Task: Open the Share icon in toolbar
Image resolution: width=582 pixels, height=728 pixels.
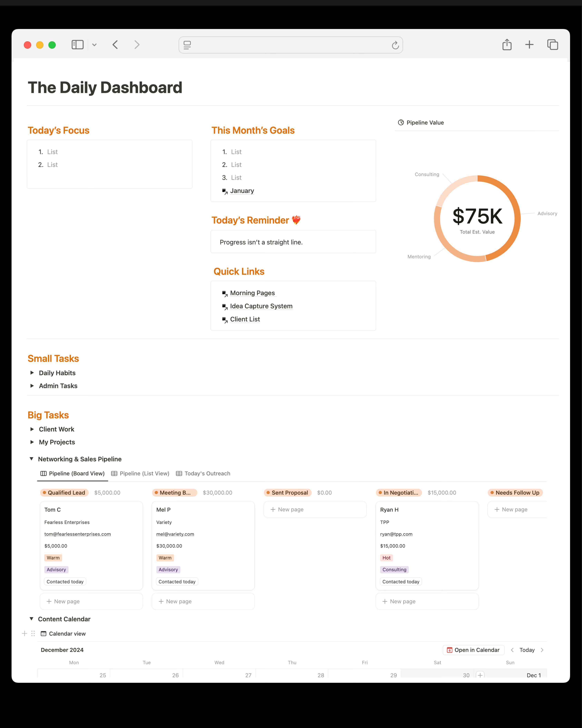Action: pyautogui.click(x=507, y=44)
